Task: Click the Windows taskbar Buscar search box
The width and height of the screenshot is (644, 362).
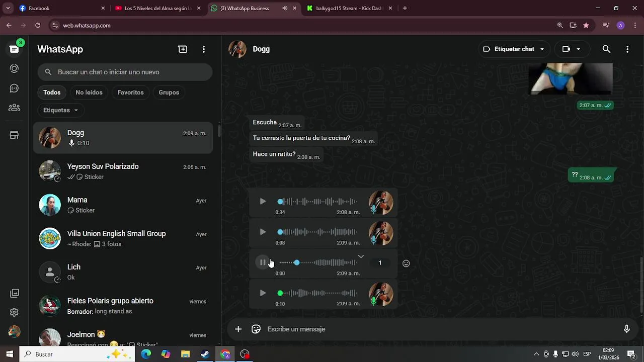Action: [x=78, y=354]
